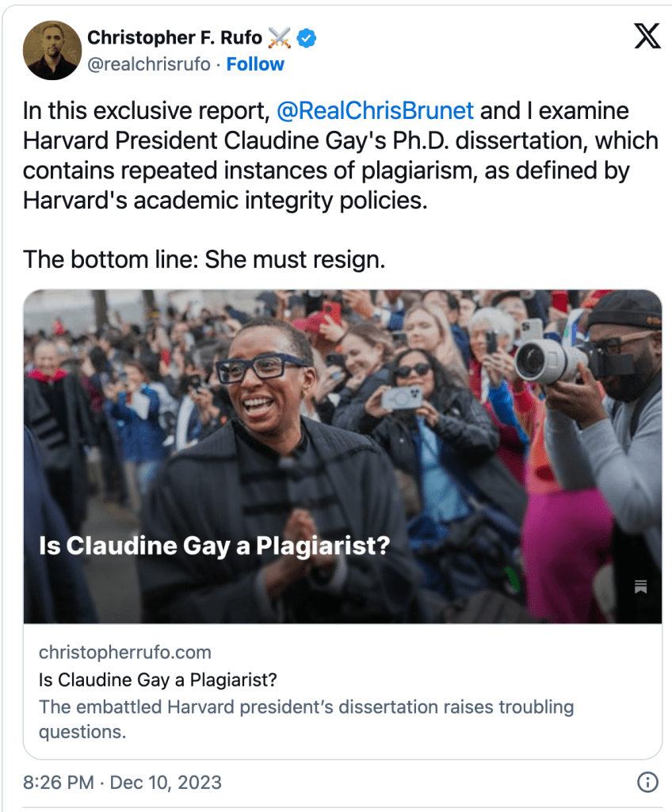Click the "She must resign" sentence
The height and width of the screenshot is (812, 672).
204,259
